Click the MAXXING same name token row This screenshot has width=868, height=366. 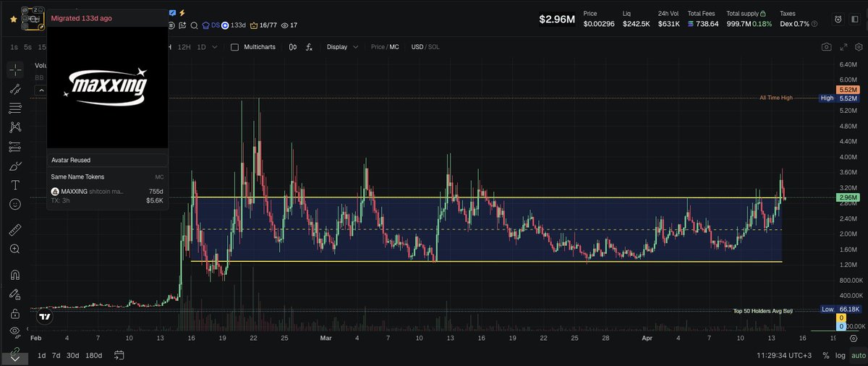click(x=107, y=195)
